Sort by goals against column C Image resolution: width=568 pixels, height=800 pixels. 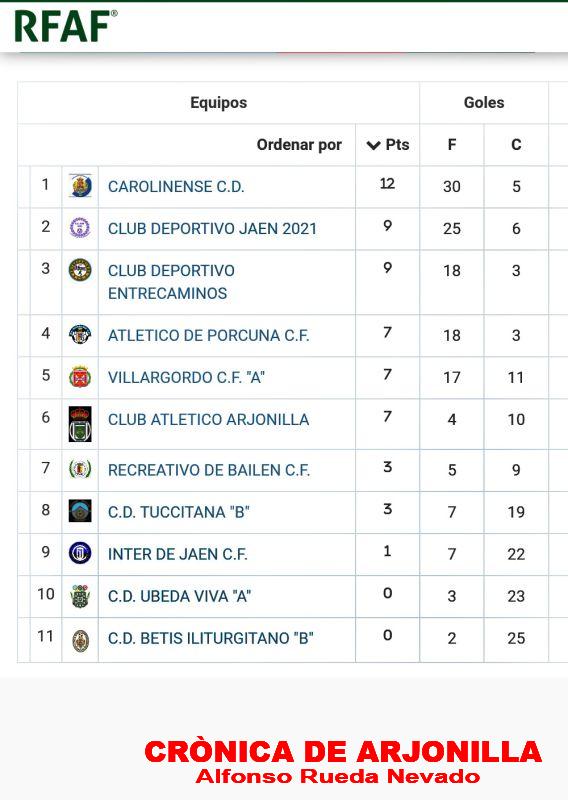[516, 144]
